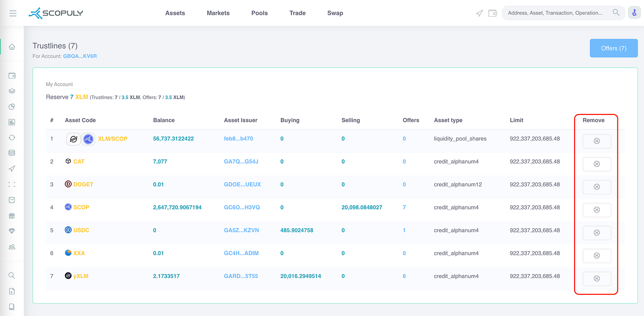Open the scan frame sidebar icon
This screenshot has width=644, height=316.
pyautogui.click(x=12, y=184)
